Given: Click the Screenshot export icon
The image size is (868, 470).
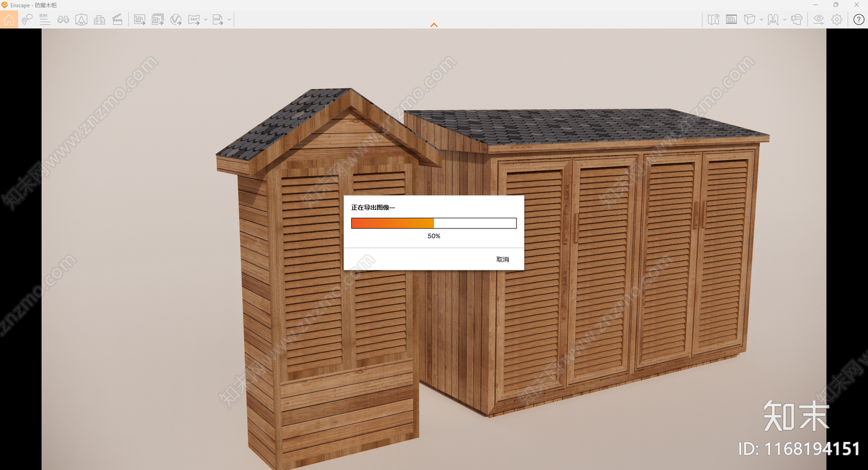Looking at the screenshot, I should [139, 20].
